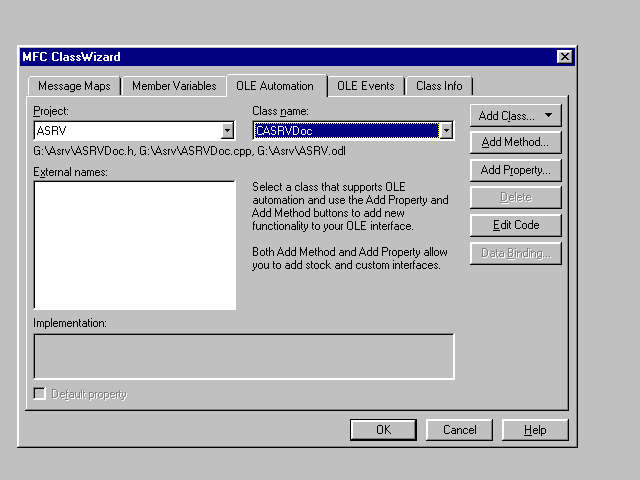This screenshot has width=640, height=480.
Task: Toggle the Default property checkbox
Action: 40,394
